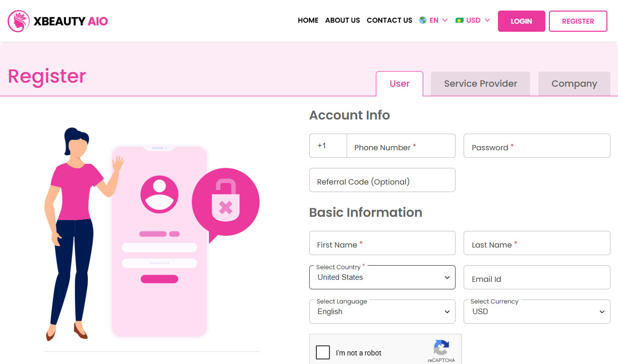Viewport: 618px width, 364px height.
Task: Click the flag icon beside USD
Action: pos(459,20)
